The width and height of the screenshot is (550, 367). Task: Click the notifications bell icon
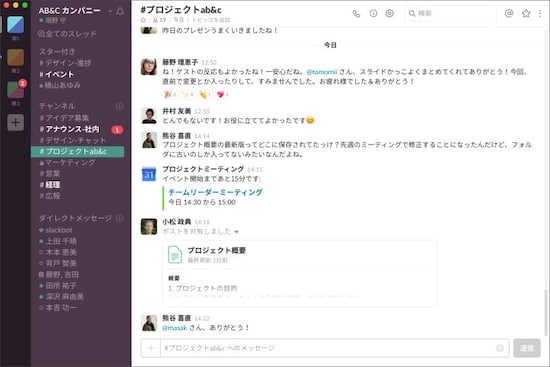click(120, 11)
